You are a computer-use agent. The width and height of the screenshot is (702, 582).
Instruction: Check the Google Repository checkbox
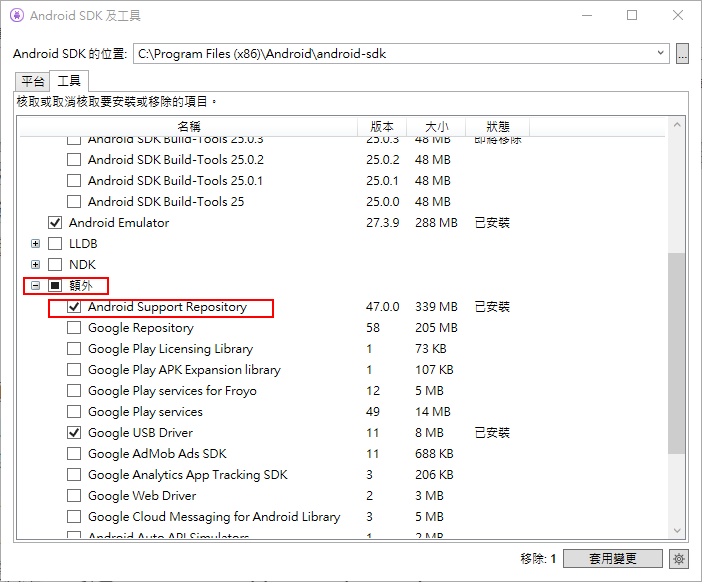coord(74,328)
